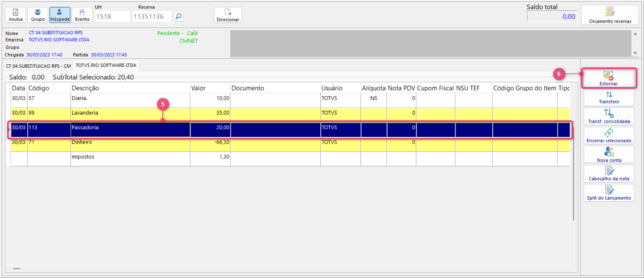Image resolution: width=644 pixels, height=278 pixels.
Task: Click the Pendente - Café status text
Action: click(x=177, y=33)
